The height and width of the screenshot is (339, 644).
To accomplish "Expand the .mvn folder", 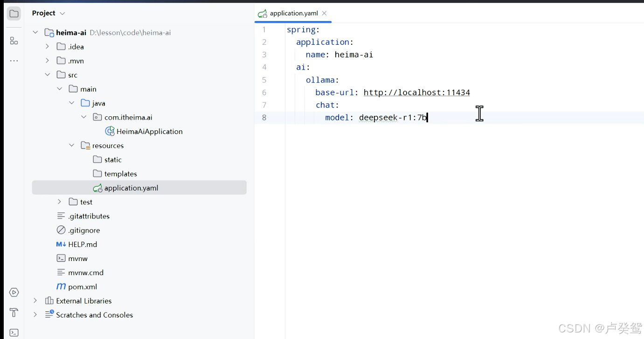I will (x=47, y=61).
